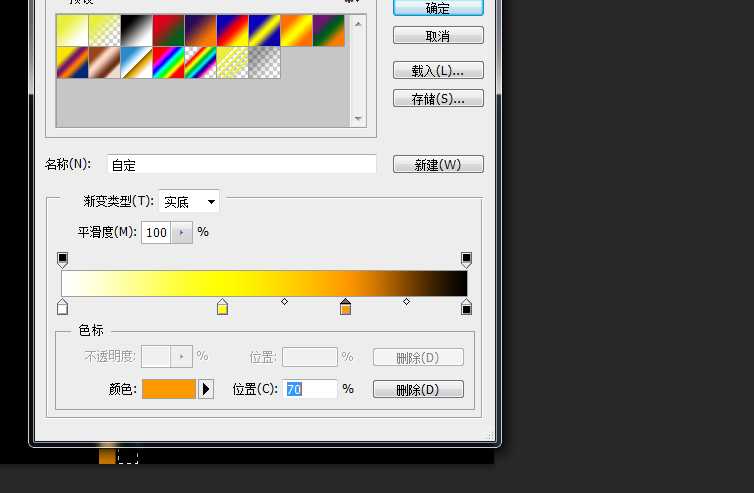Screen dimensions: 754x493
Task: Click the 存储(S)... button
Action: pos(438,99)
